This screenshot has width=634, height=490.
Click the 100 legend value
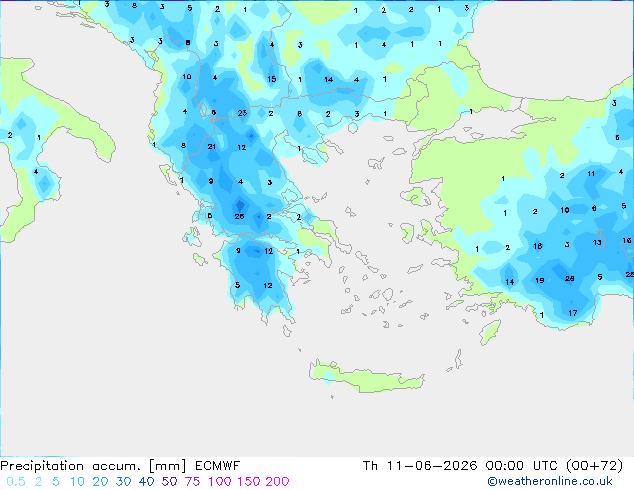pos(220,482)
